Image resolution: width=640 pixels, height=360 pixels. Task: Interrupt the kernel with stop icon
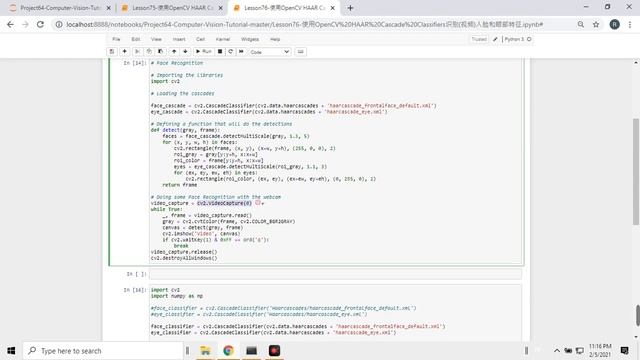point(220,51)
